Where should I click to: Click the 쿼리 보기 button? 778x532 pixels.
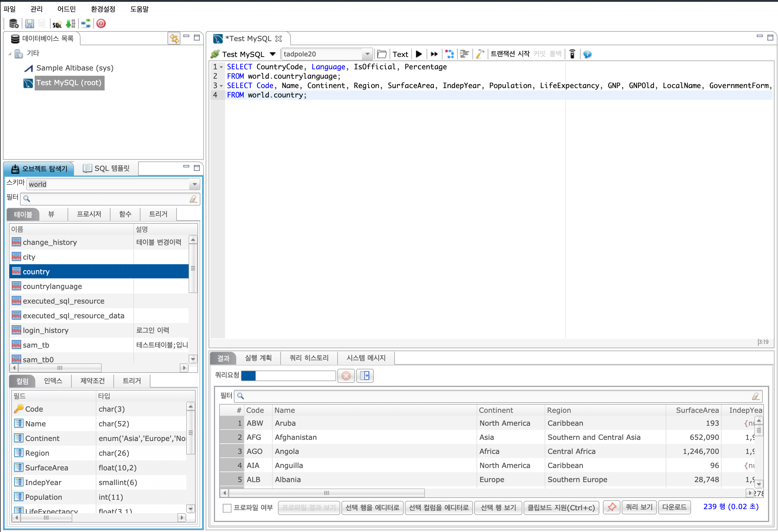639,507
